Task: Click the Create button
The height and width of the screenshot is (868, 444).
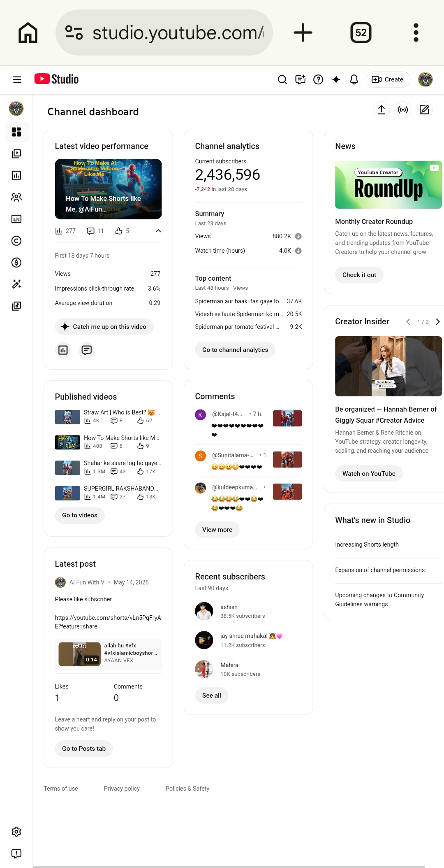Action: pos(388,79)
